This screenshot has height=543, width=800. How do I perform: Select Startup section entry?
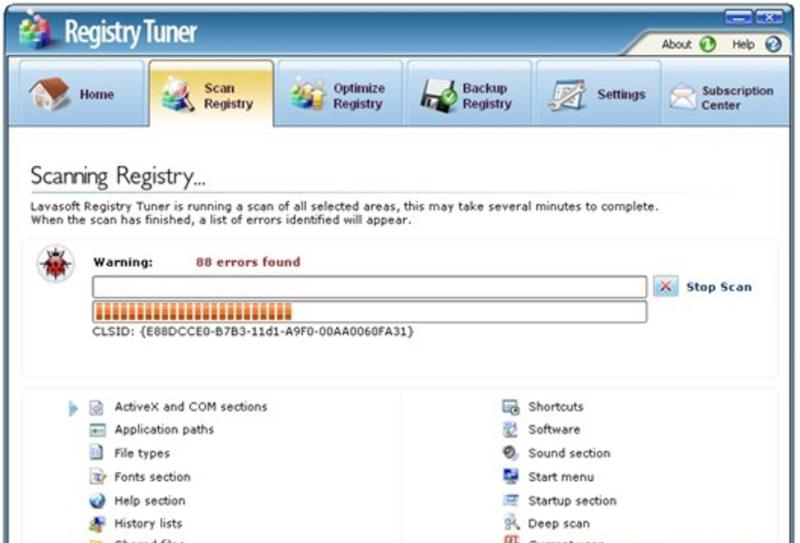[x=572, y=501]
